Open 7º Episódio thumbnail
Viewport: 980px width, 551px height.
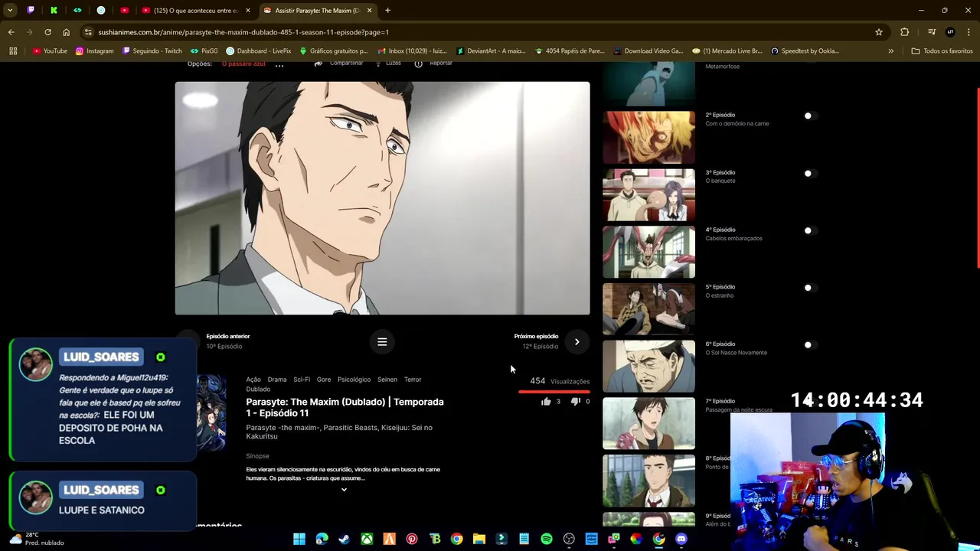tap(648, 423)
